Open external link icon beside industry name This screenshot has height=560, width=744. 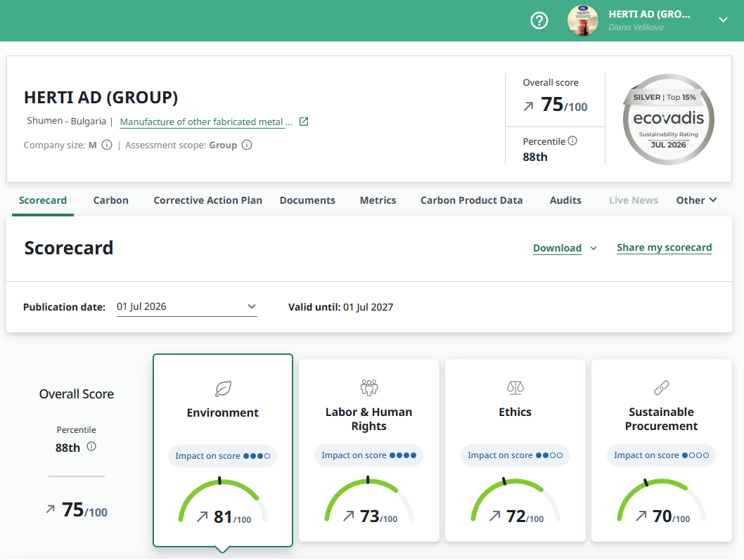click(x=304, y=122)
